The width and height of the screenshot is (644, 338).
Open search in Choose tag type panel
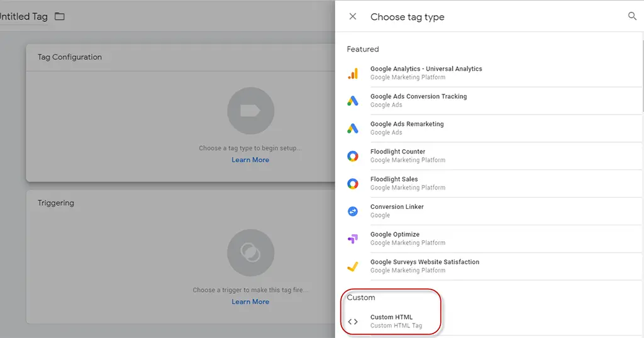click(632, 16)
